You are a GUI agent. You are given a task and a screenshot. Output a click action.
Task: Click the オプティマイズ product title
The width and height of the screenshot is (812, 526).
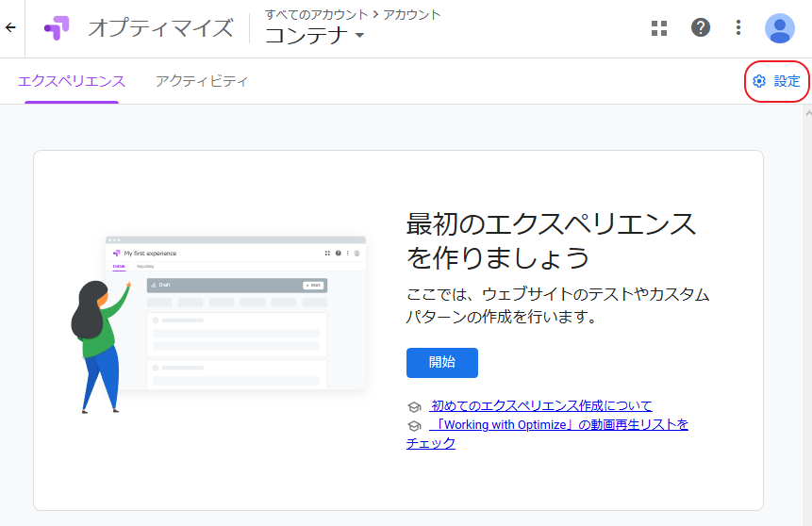[160, 28]
